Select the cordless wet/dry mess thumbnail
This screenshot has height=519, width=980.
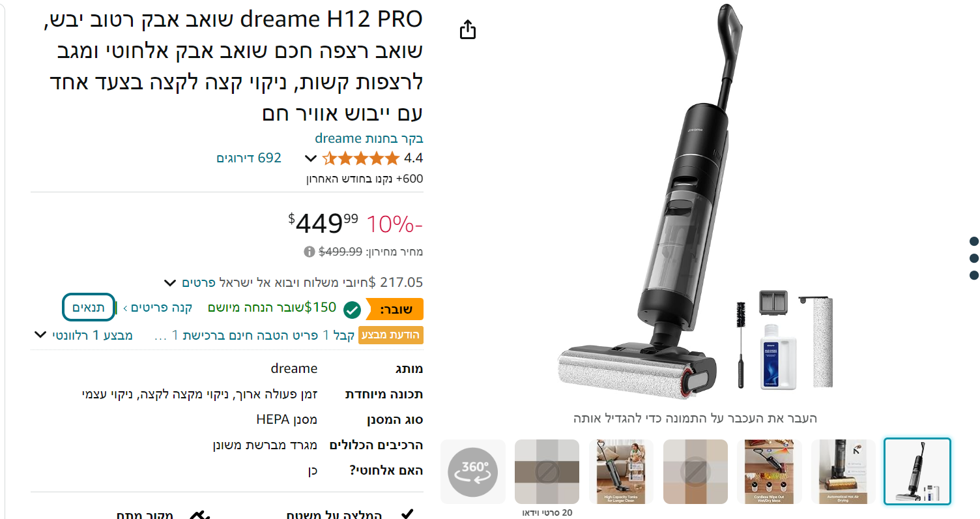pos(770,471)
